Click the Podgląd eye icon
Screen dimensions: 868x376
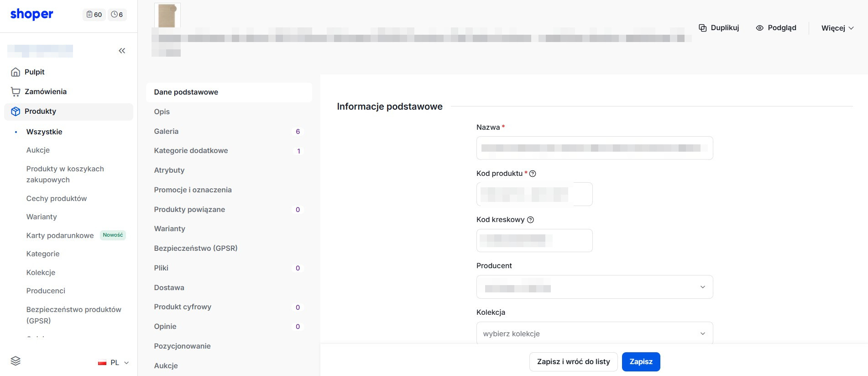tap(760, 28)
